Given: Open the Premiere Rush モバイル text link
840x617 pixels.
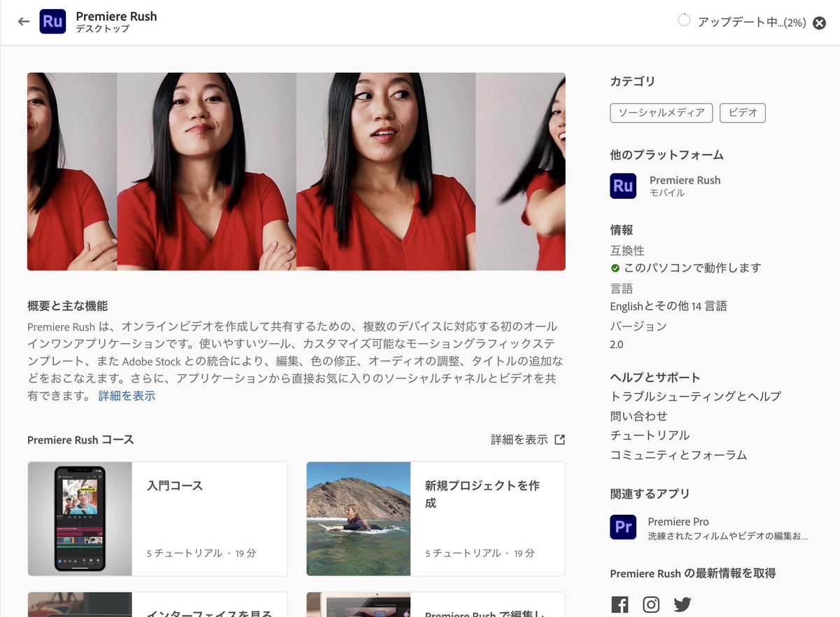Looking at the screenshot, I should click(685, 186).
